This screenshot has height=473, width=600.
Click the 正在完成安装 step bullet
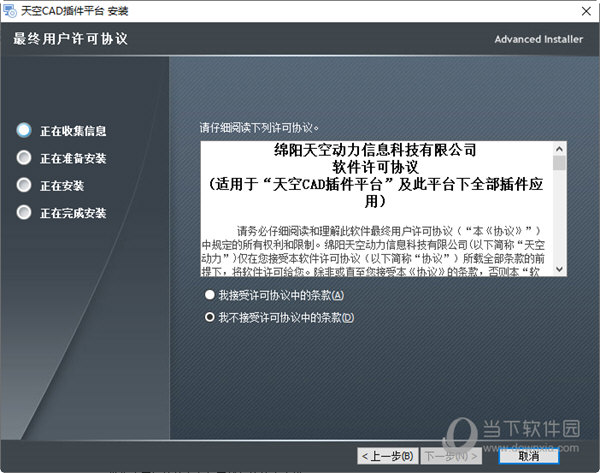point(24,212)
